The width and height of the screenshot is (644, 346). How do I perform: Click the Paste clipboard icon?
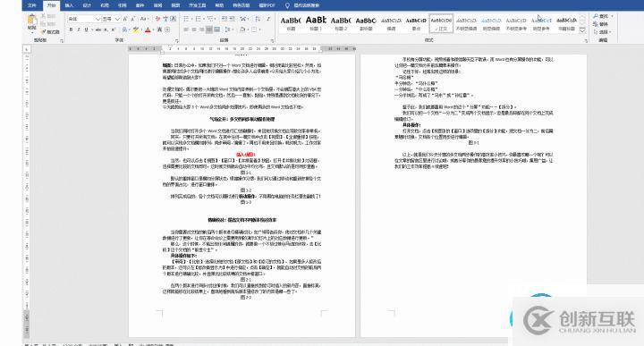(x=31, y=21)
